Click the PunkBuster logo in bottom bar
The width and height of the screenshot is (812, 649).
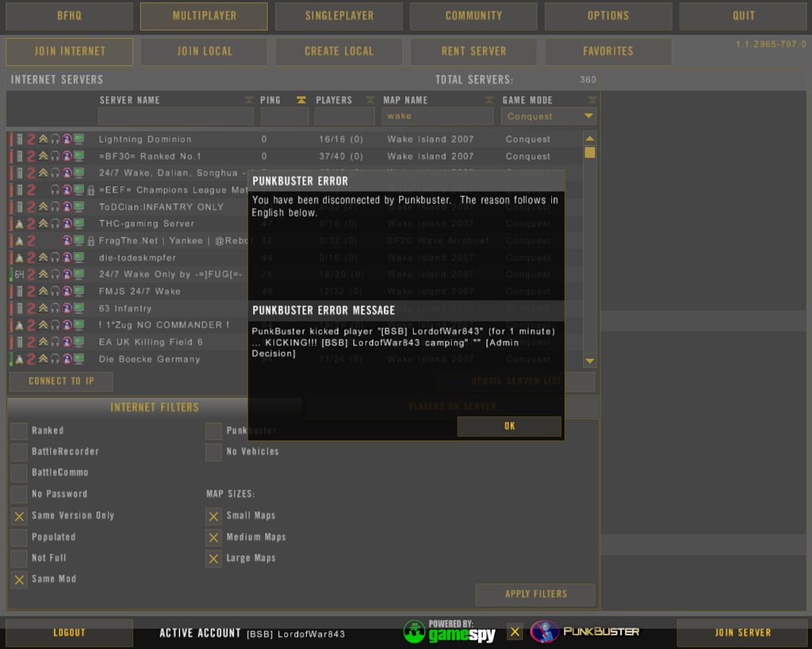coord(585,632)
